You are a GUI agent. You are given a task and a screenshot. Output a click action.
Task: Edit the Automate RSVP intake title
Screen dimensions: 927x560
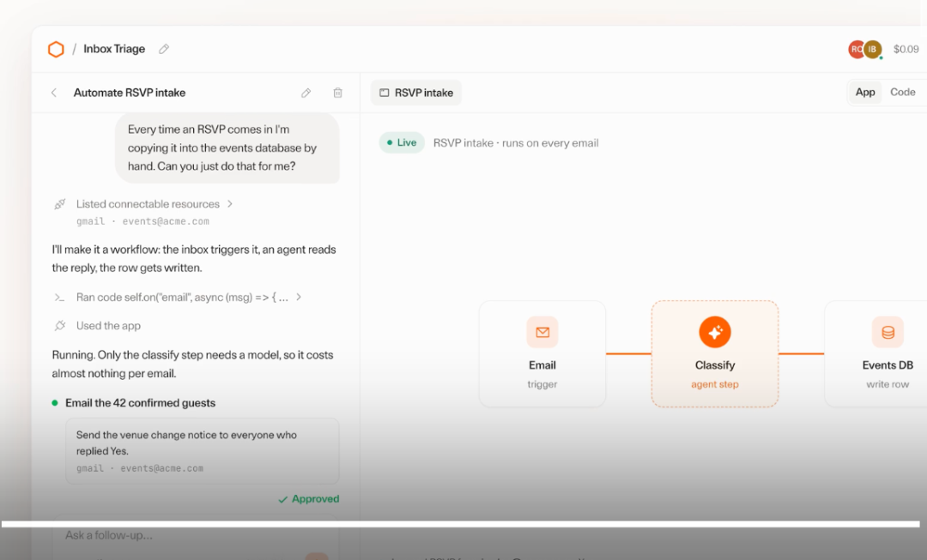pyautogui.click(x=306, y=93)
